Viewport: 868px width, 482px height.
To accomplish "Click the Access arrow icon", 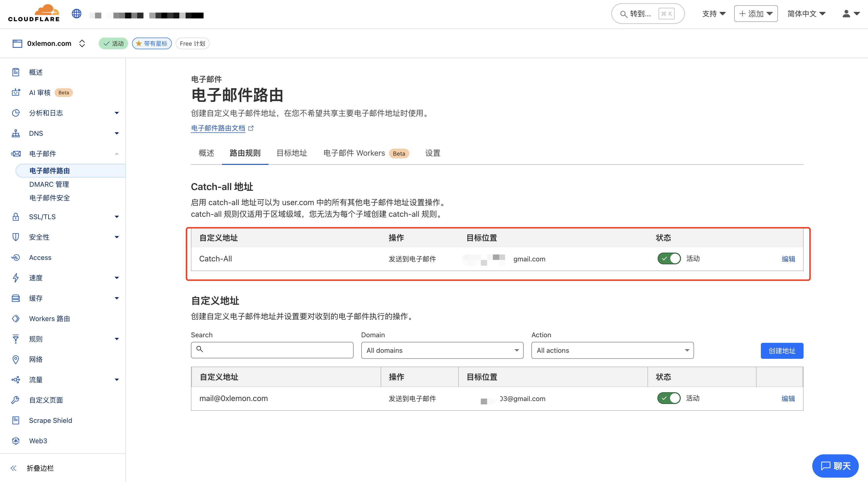I will coord(16,257).
